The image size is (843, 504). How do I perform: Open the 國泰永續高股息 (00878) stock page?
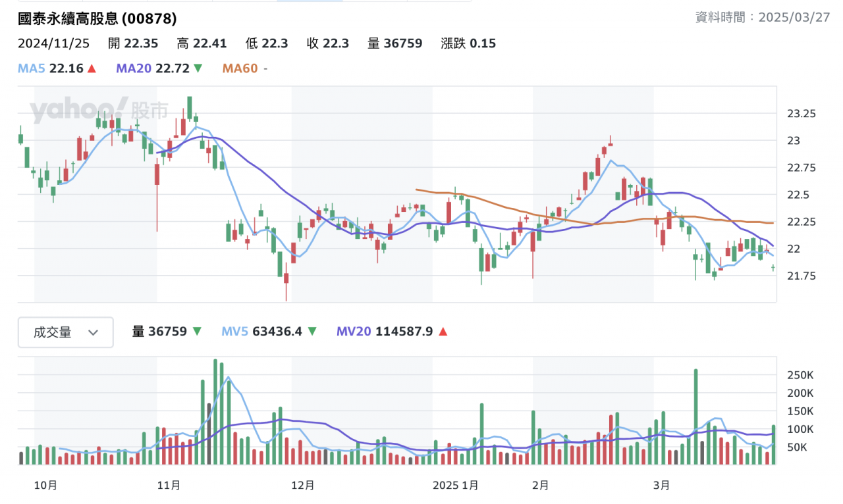(x=97, y=19)
